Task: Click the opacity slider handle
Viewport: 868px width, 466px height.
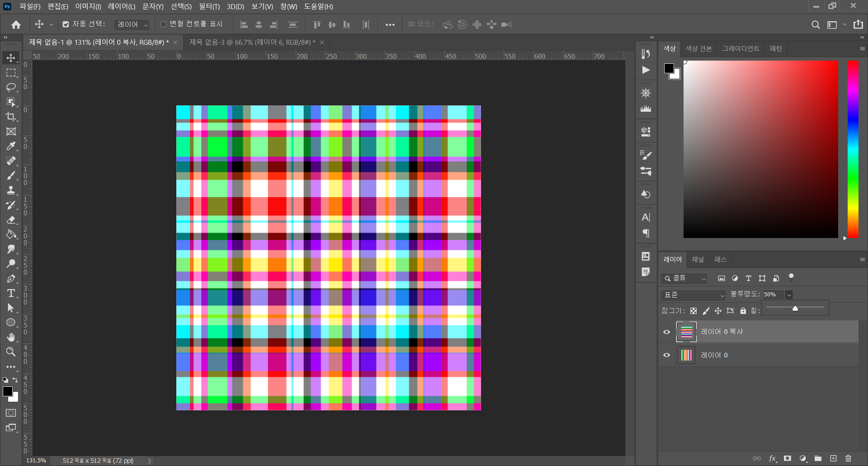Action: pos(795,308)
